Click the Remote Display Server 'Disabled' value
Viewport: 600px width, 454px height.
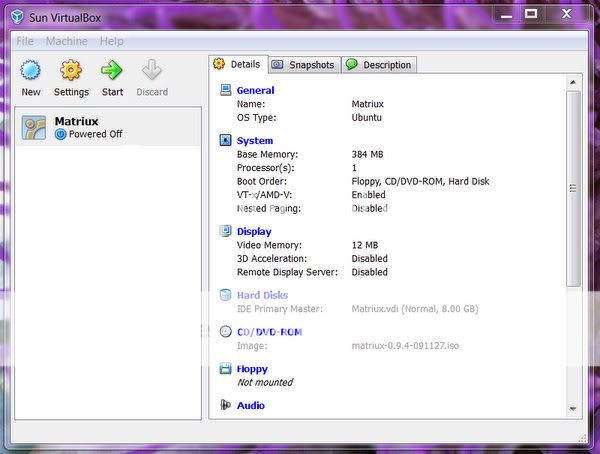(370, 272)
